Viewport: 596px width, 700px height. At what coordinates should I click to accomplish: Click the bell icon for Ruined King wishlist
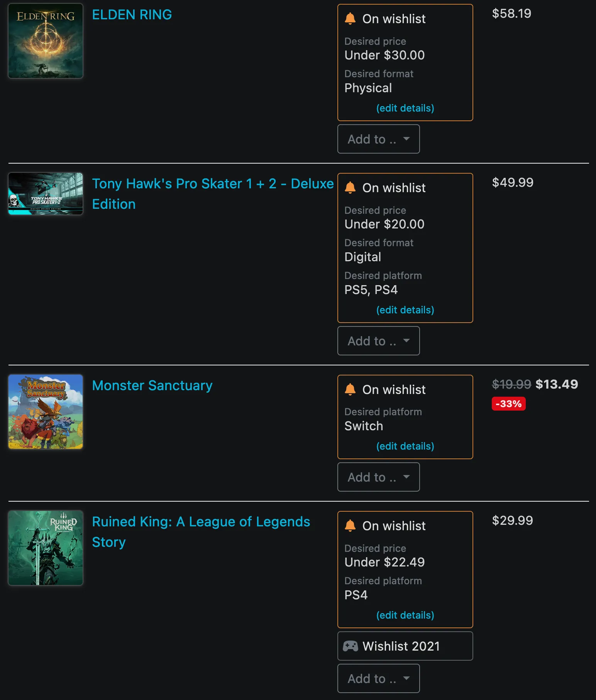pos(350,526)
